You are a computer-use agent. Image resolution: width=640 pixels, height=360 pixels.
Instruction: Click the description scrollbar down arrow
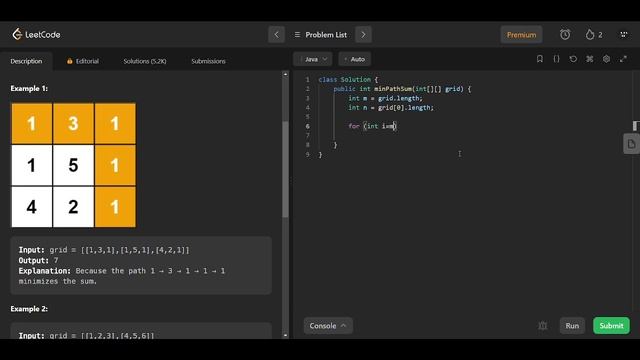point(285,335)
